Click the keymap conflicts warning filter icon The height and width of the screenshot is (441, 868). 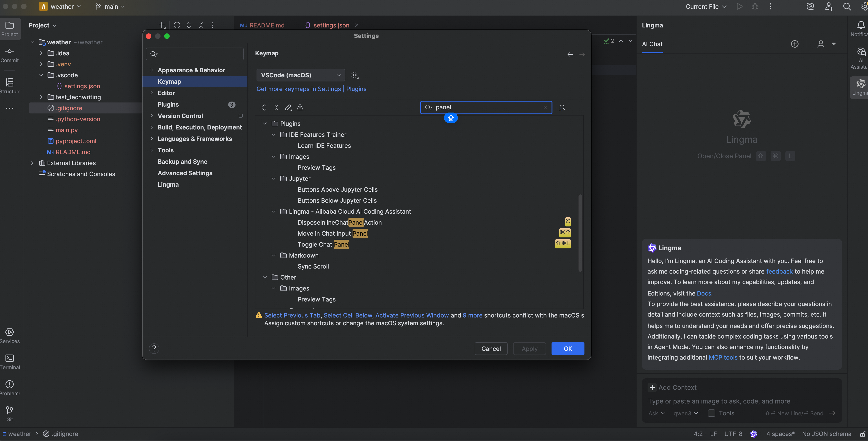(300, 108)
